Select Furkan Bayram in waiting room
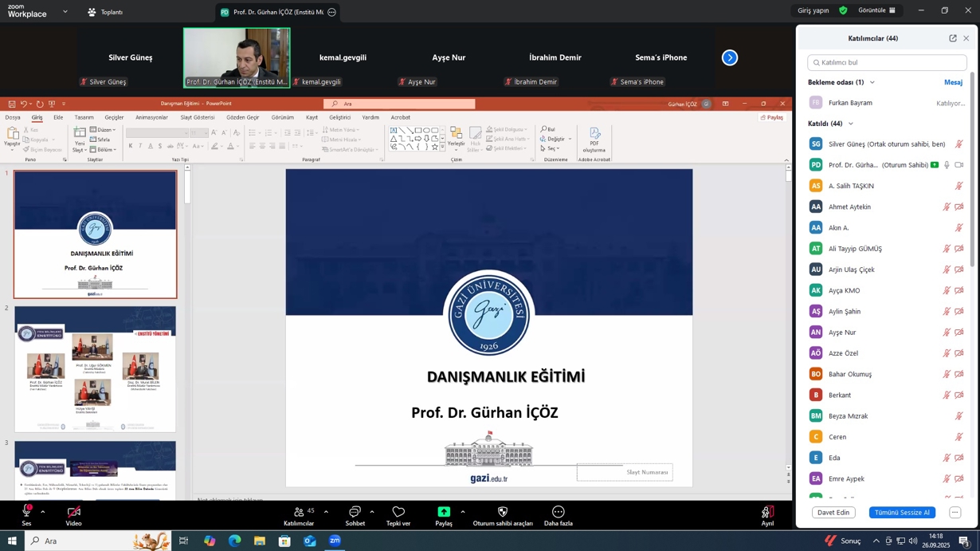980x551 pixels. coord(887,103)
